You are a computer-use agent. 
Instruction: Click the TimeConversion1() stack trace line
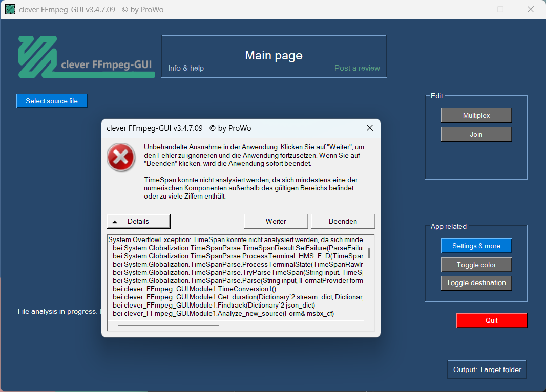[x=194, y=289]
